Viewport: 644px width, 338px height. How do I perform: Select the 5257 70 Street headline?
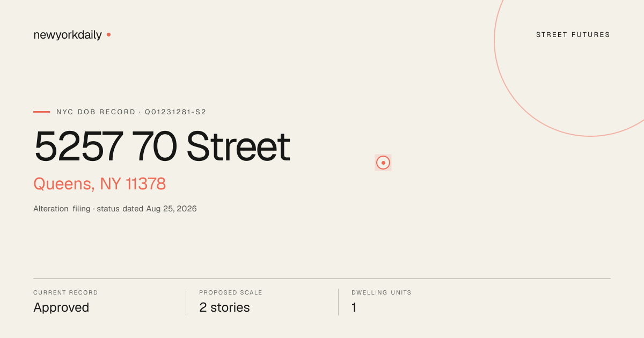(x=162, y=146)
